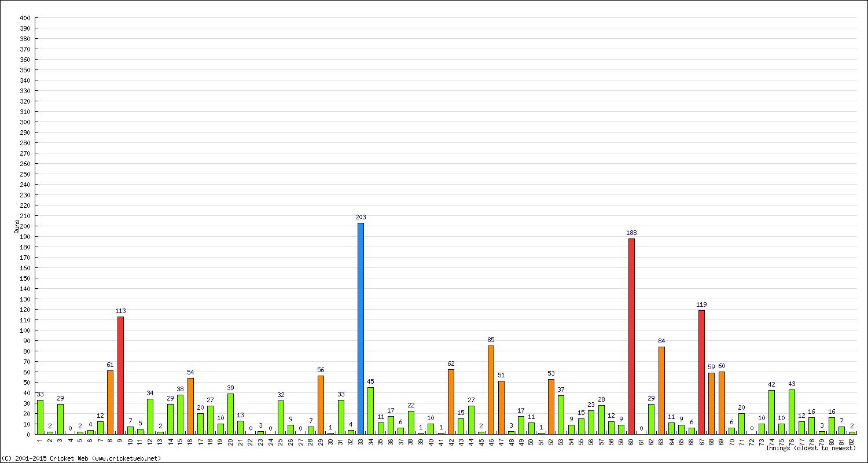
Task: Select the '85' value label above the orange bar
Action: pos(491,340)
